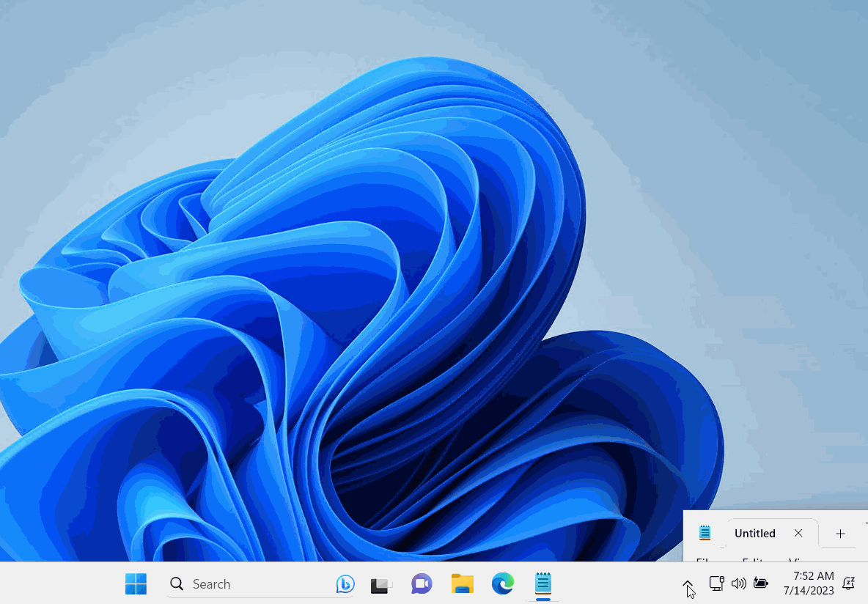Open the Windows Start menu

pyautogui.click(x=136, y=583)
